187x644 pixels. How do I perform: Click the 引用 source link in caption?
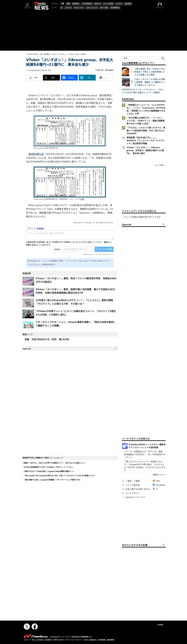tap(82, 199)
